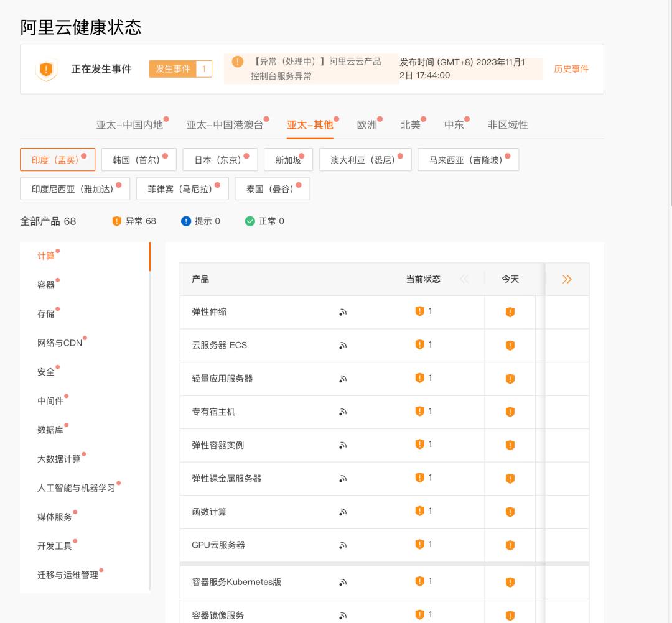
Task: Click the orange alert icon in event banner
Action: coord(238,62)
